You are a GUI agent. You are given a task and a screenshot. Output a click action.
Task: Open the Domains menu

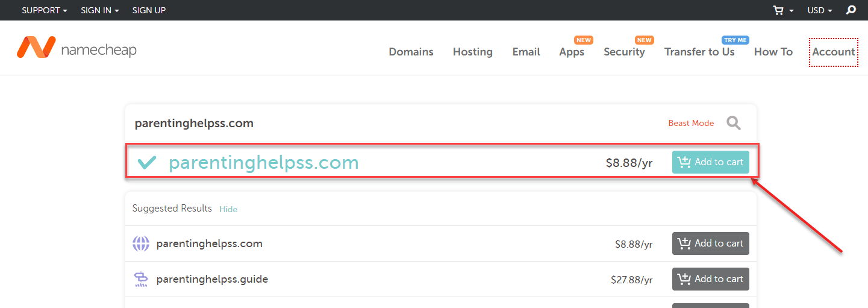[411, 52]
